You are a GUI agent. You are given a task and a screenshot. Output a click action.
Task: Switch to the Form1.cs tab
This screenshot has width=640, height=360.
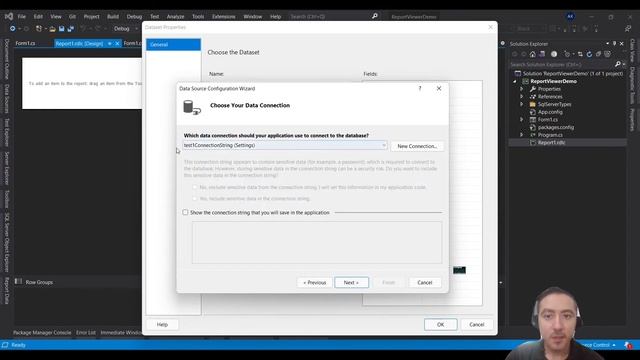(25, 43)
